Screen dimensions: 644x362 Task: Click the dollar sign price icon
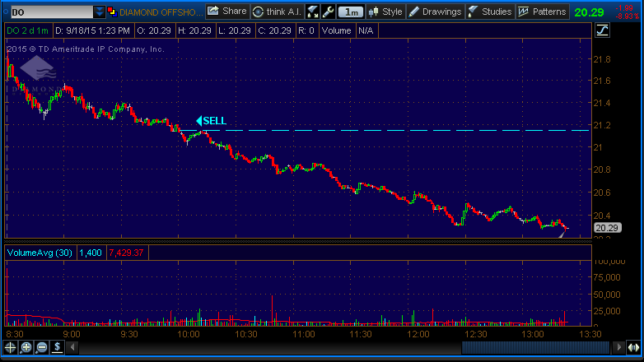pos(58,348)
